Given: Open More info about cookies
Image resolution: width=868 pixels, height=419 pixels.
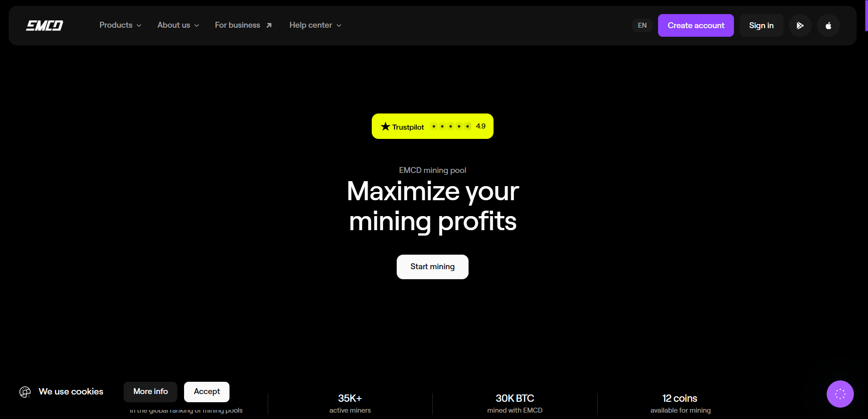Looking at the screenshot, I should (x=150, y=392).
